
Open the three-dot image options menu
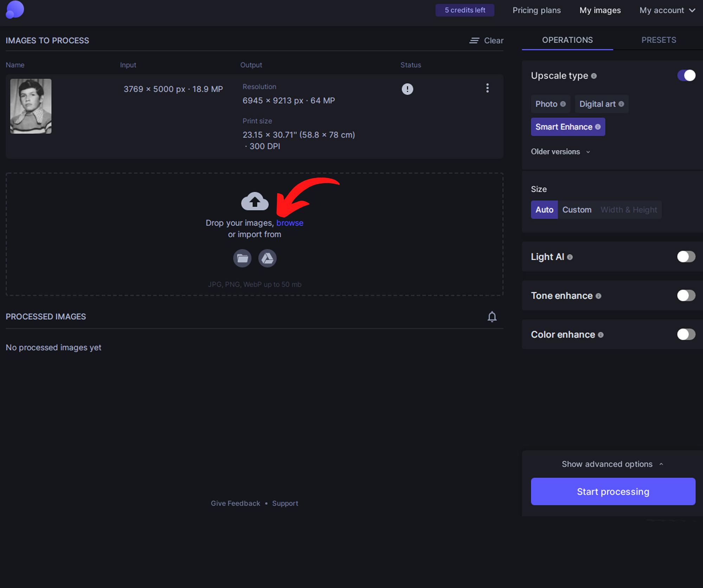487,88
